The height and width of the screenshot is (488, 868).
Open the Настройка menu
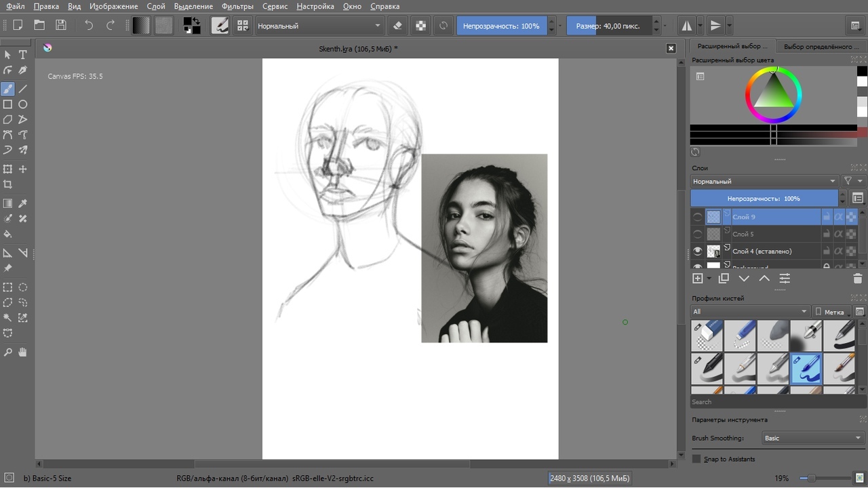(315, 6)
